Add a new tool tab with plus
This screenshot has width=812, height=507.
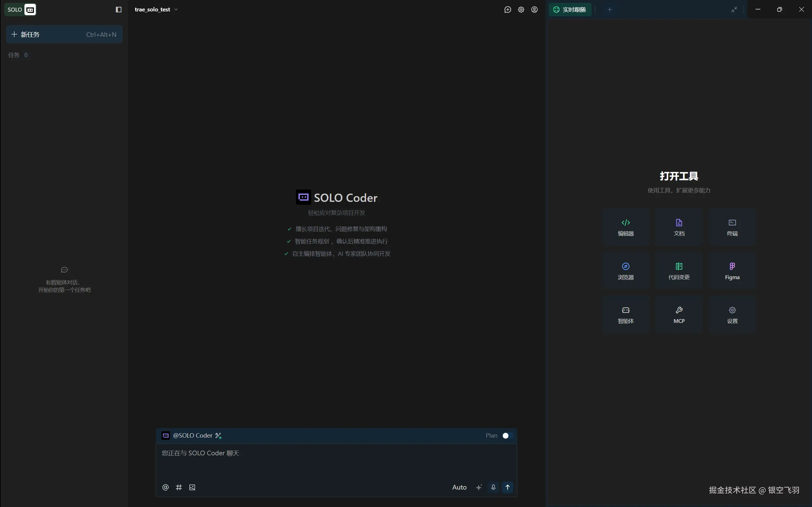[609, 10]
